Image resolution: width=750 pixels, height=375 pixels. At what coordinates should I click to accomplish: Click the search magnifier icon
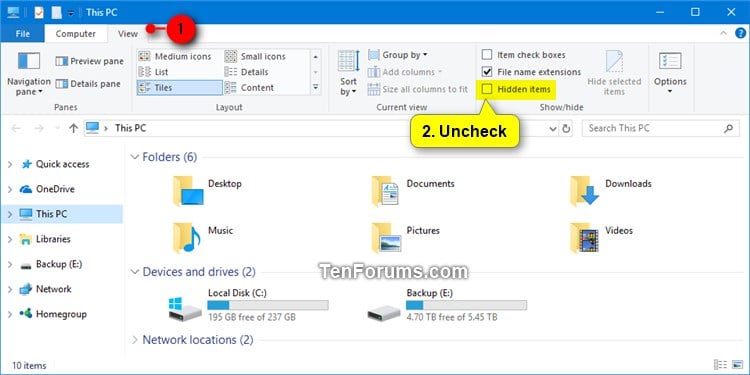[x=728, y=128]
